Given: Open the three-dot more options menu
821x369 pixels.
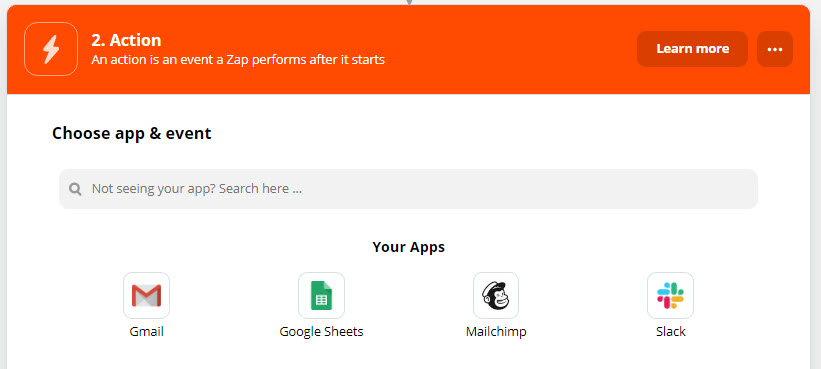Looking at the screenshot, I should 775,49.
